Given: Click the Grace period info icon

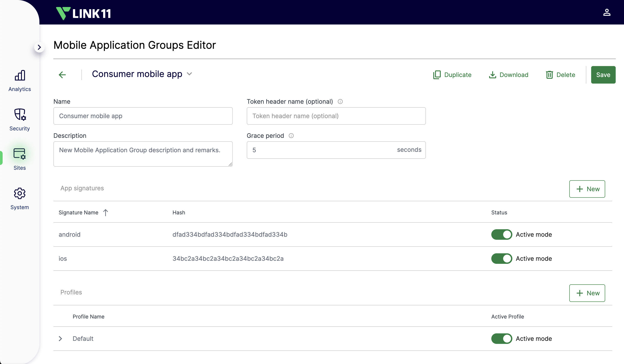Looking at the screenshot, I should point(291,136).
